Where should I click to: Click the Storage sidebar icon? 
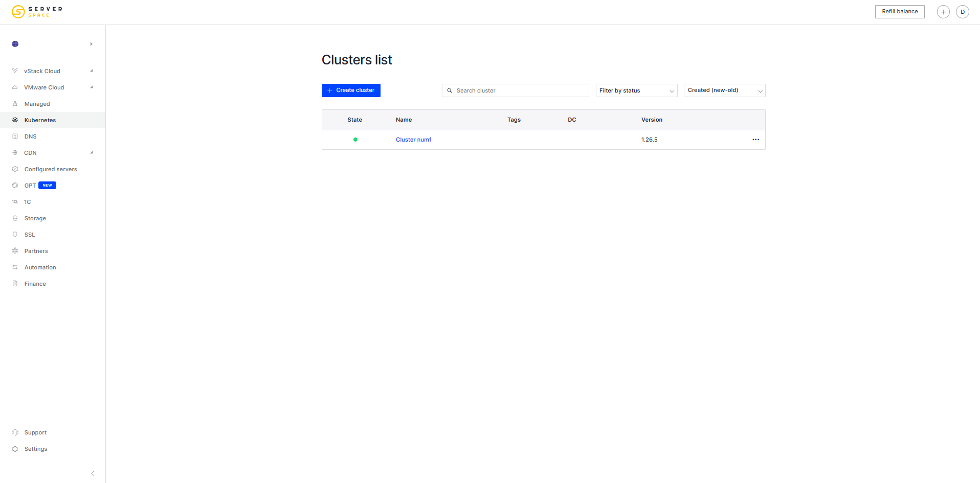[x=15, y=218]
